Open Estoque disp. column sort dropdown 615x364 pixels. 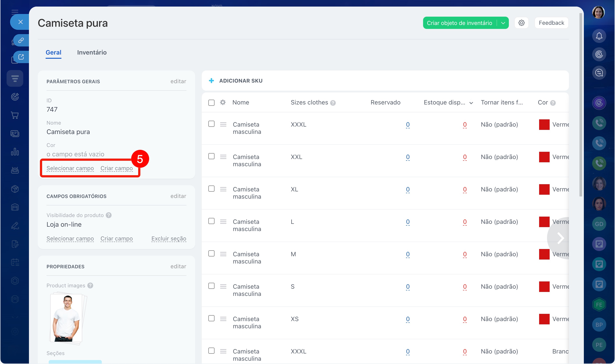tap(471, 103)
